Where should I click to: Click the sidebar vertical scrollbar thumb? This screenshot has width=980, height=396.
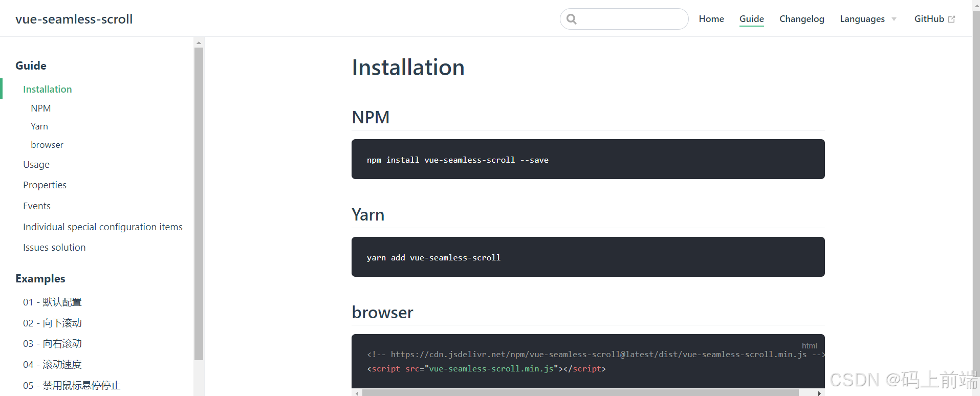199,204
